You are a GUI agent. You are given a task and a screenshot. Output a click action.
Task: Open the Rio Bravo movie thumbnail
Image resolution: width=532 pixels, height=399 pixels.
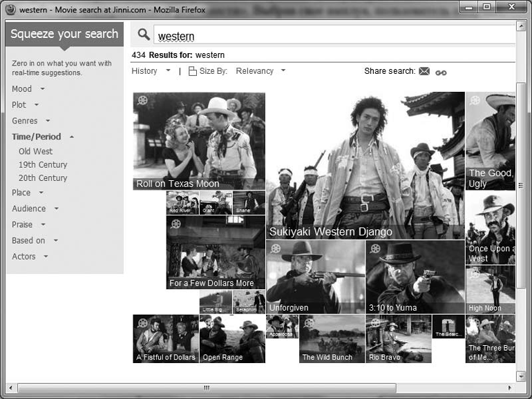(x=399, y=338)
